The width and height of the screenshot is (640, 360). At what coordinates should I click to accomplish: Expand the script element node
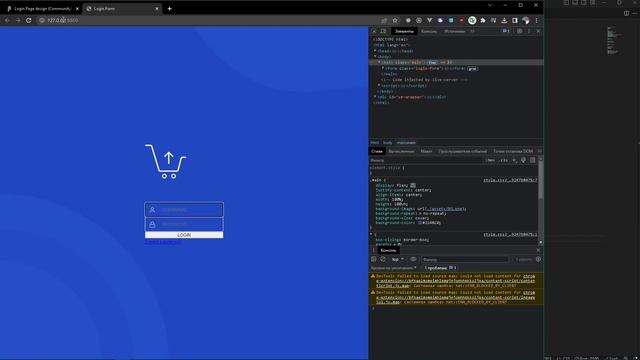pos(379,86)
